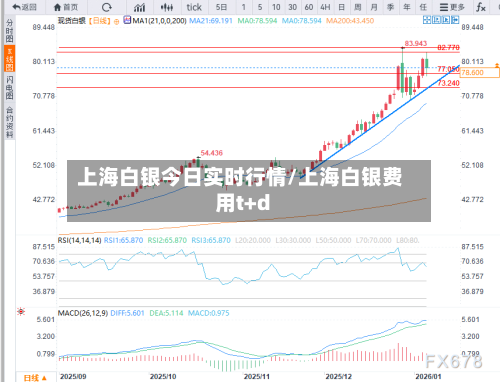The height and width of the screenshot is (382, 500).
Task: Select the 任 custom timeframe
Action: tap(423, 7)
